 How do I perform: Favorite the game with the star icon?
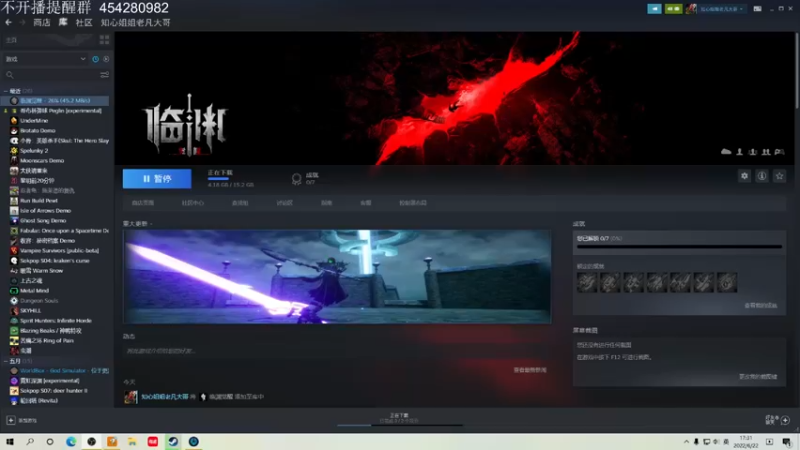pos(779,176)
